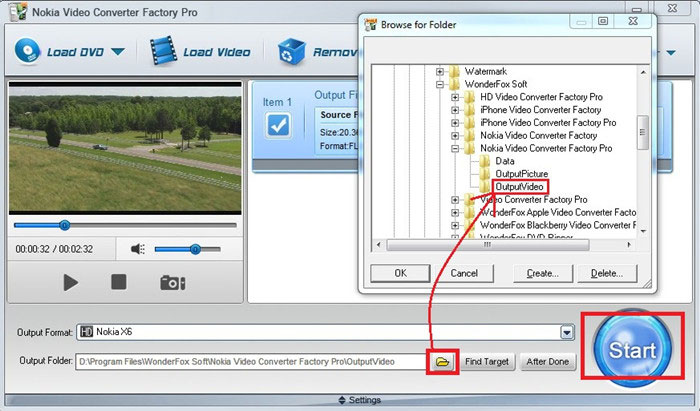Viewport: 700px width, 411px height.
Task: Click the folder tree scroll down arrow
Action: [643, 231]
